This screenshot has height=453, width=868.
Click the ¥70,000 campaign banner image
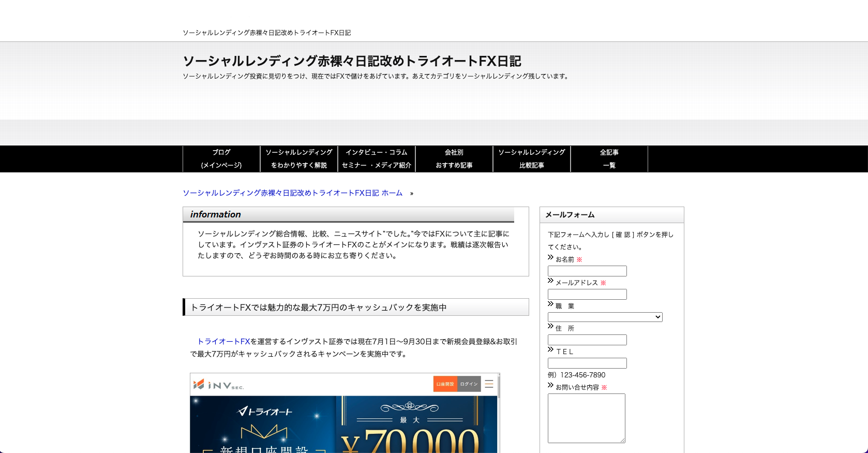pos(343,425)
